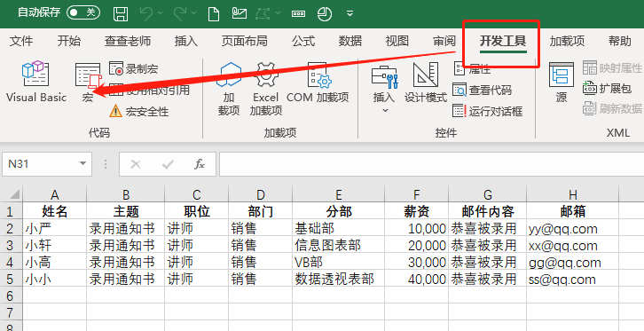Expand the Name Box dropdown arrow

point(83,163)
